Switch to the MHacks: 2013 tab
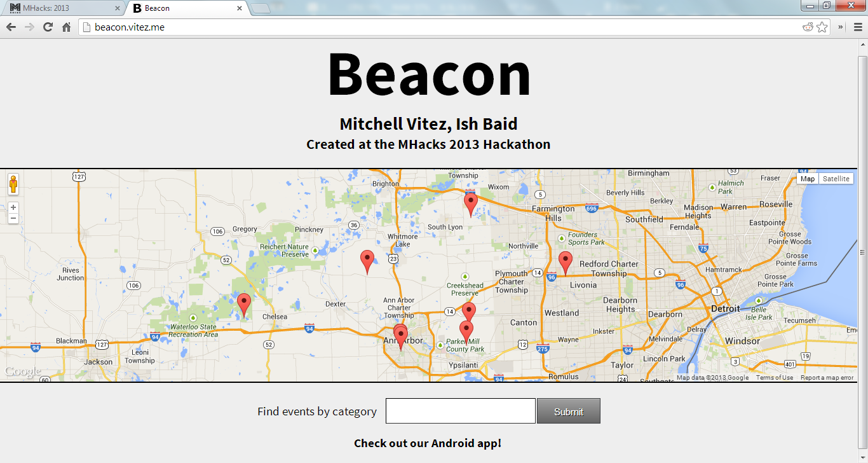 click(62, 8)
